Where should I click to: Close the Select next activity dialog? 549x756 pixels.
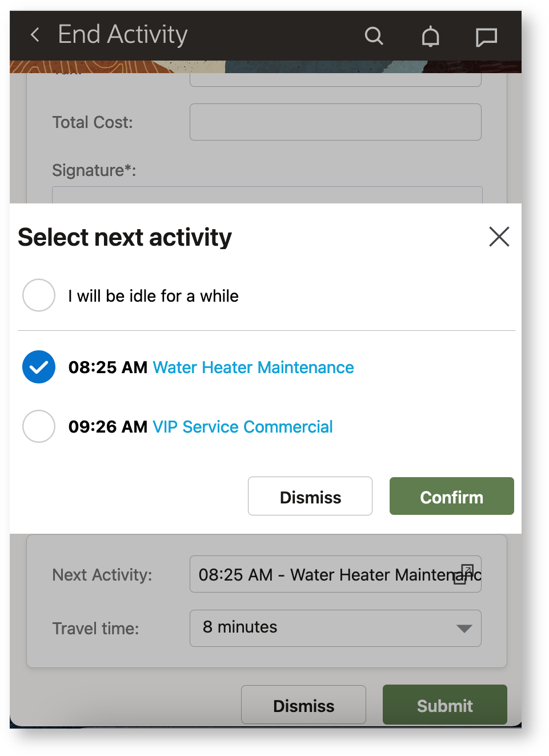coord(499,236)
